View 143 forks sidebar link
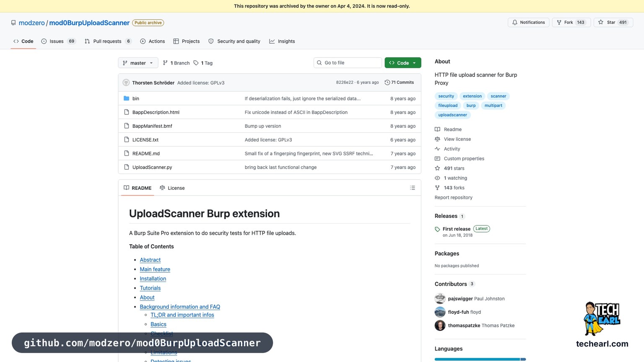This screenshot has width=644, height=362. (x=449, y=188)
